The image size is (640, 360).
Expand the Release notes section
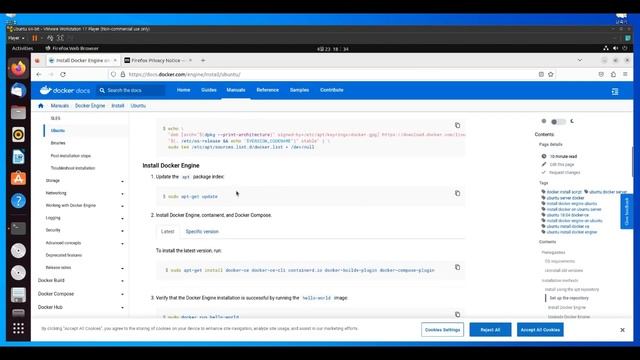[122, 268]
